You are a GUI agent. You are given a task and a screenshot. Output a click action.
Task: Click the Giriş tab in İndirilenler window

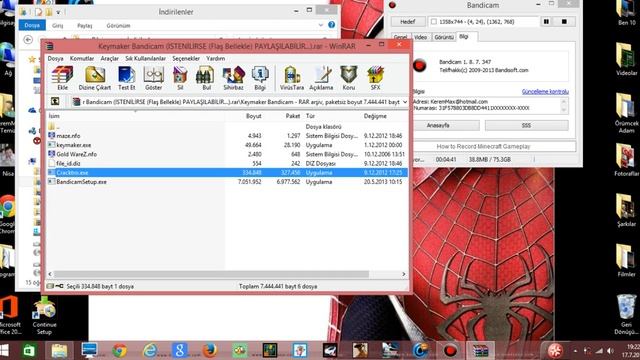58,25
